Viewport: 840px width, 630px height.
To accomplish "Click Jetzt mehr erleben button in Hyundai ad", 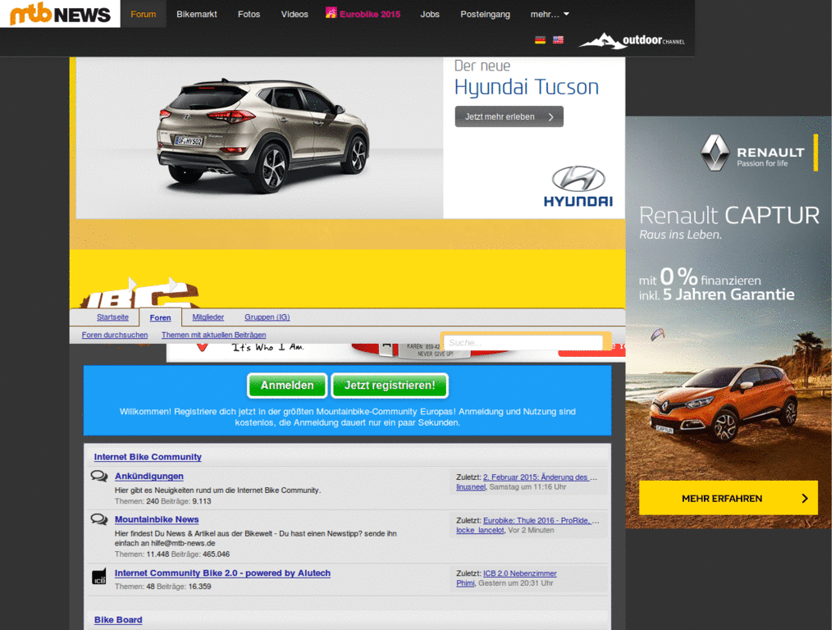I will (509, 116).
